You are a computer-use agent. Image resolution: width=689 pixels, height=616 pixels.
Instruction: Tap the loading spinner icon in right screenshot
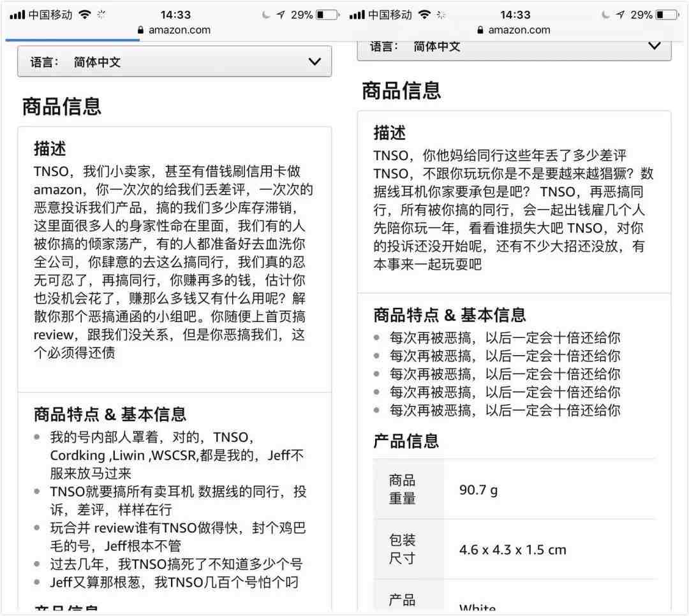[441, 15]
